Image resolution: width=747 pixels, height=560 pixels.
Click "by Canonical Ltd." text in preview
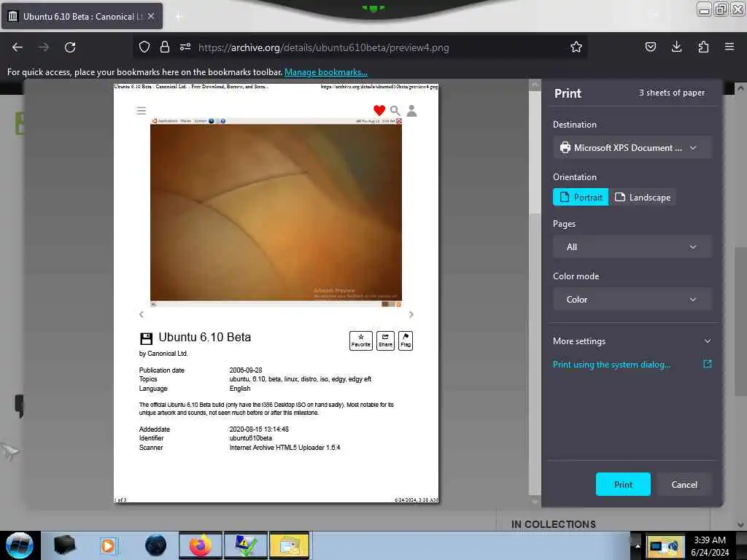click(163, 354)
